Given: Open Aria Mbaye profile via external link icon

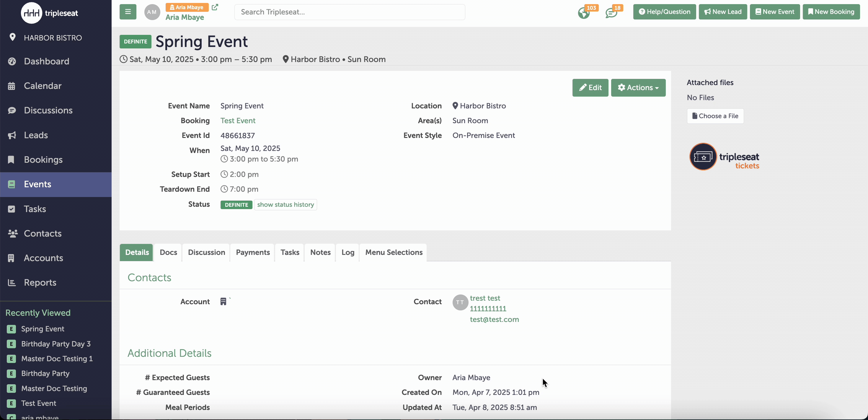Looking at the screenshot, I should (x=215, y=7).
